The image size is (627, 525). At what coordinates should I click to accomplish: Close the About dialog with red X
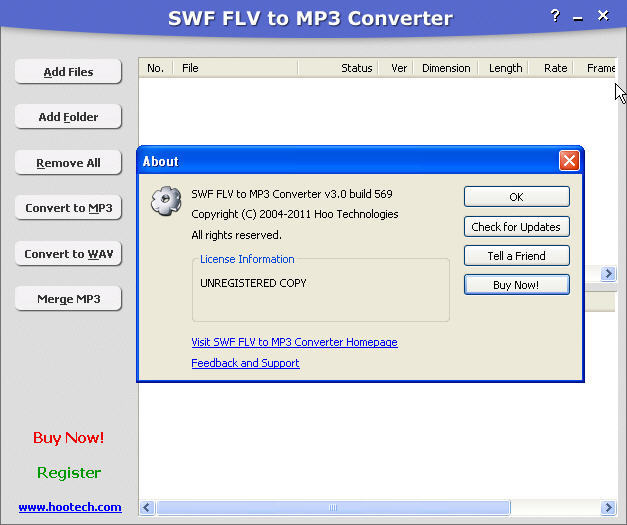tap(569, 161)
